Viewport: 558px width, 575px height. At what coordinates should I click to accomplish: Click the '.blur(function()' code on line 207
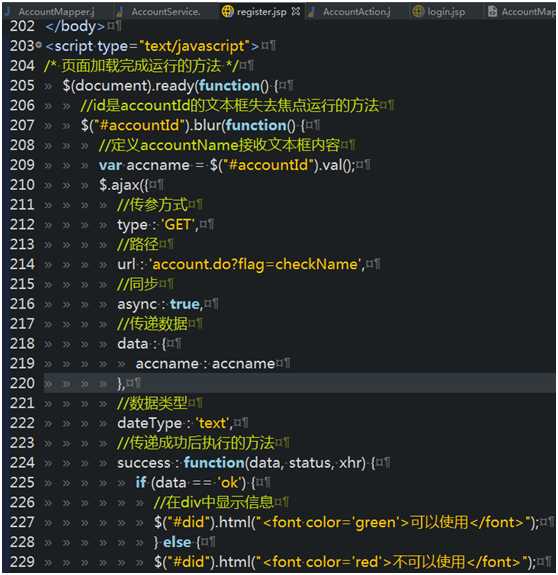[242, 125]
